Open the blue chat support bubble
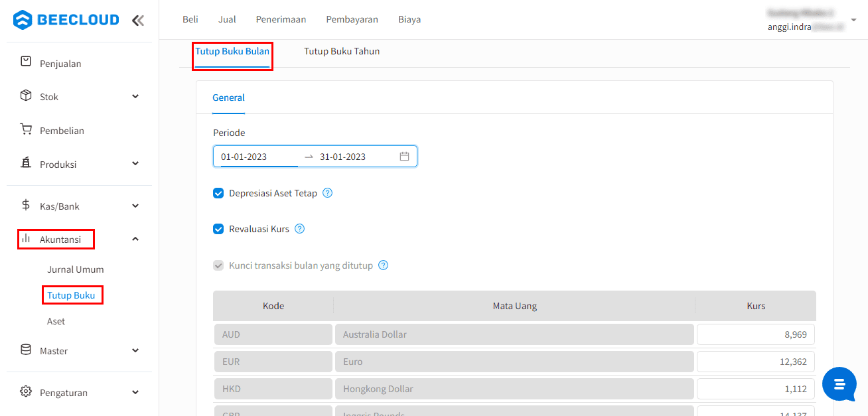 click(839, 383)
